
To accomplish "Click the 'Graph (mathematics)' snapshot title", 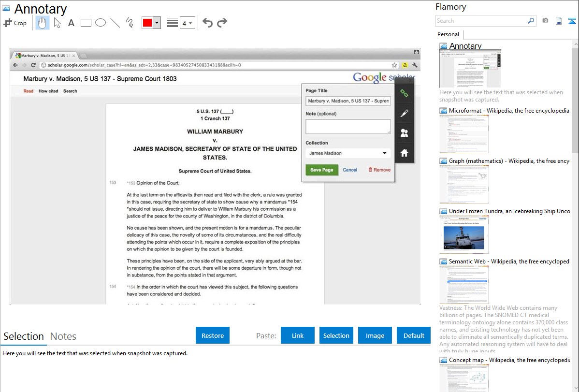I will pos(509,161).
